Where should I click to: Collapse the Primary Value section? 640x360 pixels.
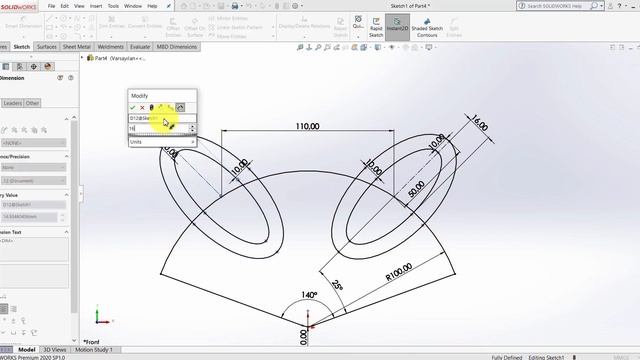pos(66,195)
